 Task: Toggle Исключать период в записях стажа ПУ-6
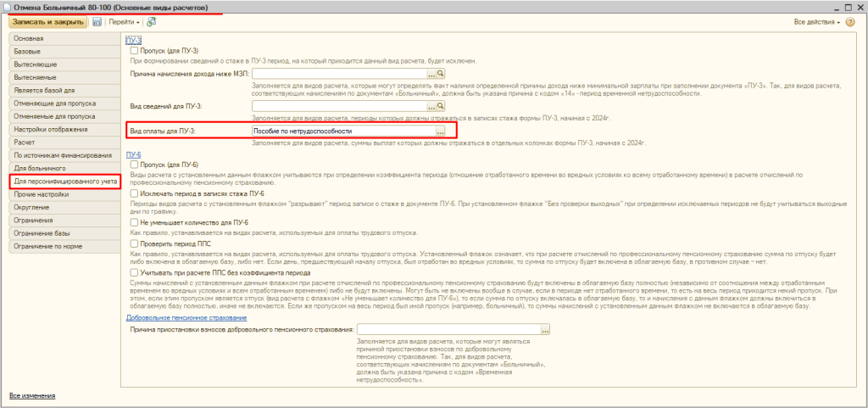134,193
